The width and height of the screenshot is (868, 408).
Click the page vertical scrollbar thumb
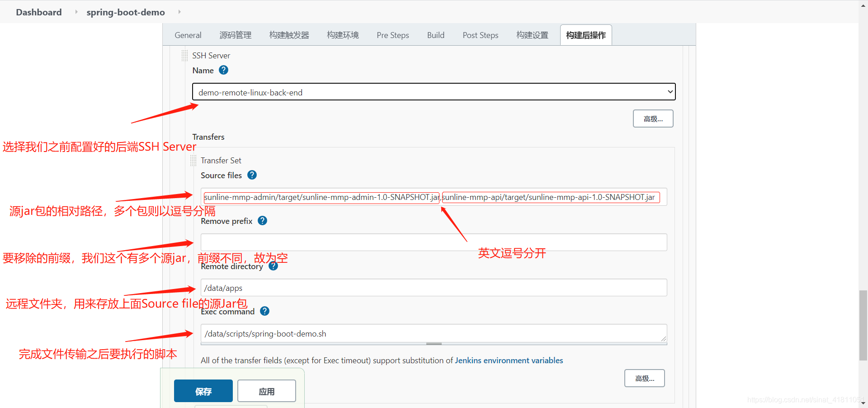pos(863,326)
